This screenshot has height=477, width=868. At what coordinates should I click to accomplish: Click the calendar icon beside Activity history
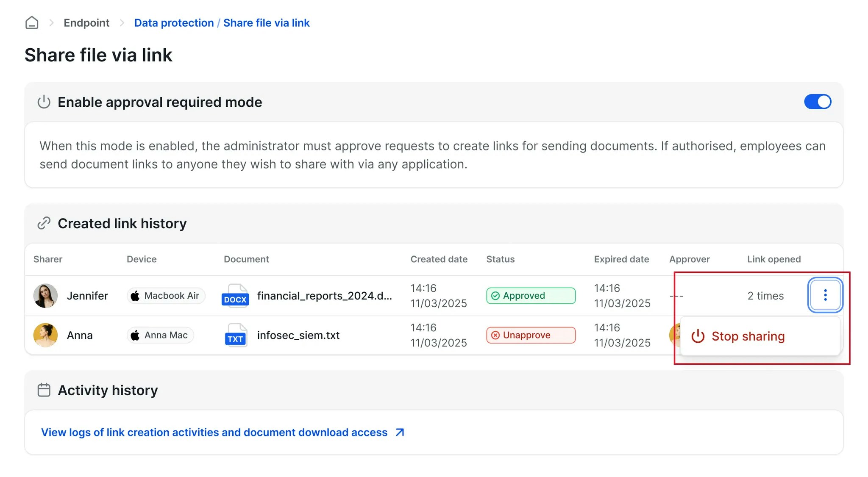tap(44, 390)
